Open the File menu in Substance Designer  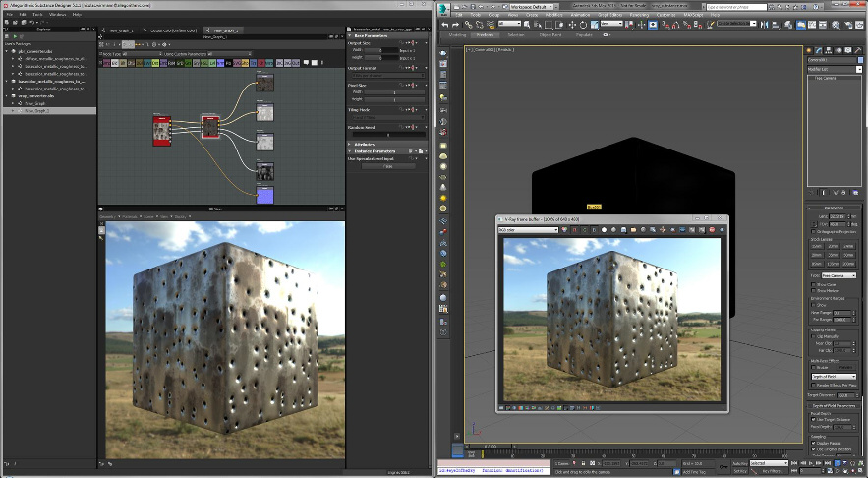point(10,15)
